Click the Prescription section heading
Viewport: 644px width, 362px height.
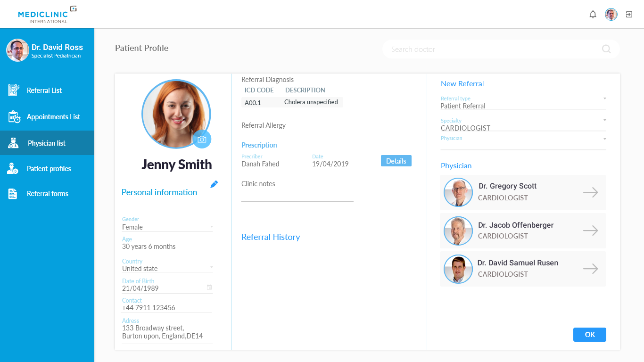pyautogui.click(x=259, y=145)
